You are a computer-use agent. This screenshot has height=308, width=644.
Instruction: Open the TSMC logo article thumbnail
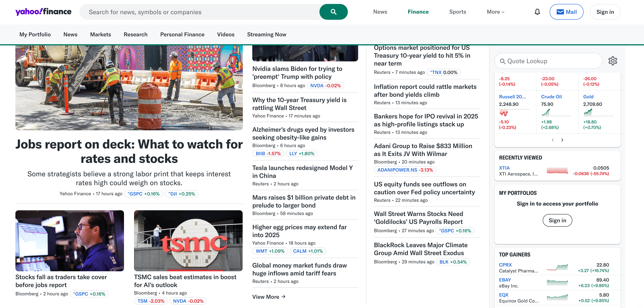tap(188, 240)
